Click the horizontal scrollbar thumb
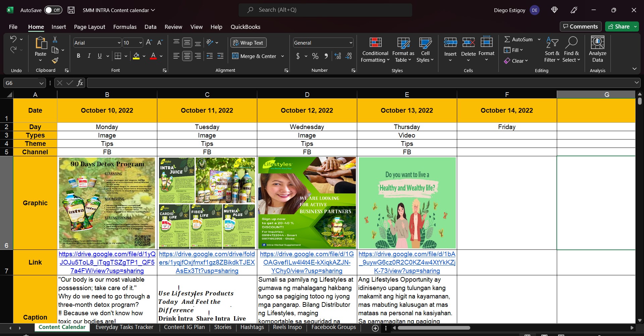This screenshot has height=336, width=644. 434,328
